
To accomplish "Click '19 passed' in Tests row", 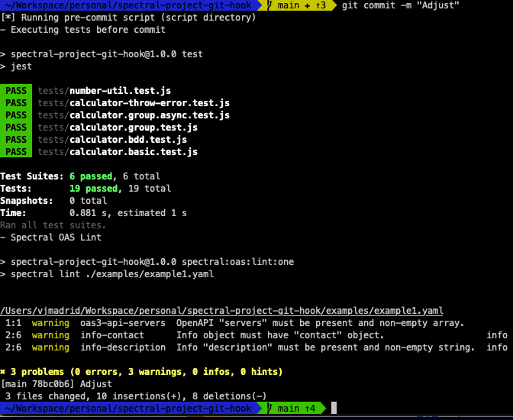I will [x=94, y=189].
